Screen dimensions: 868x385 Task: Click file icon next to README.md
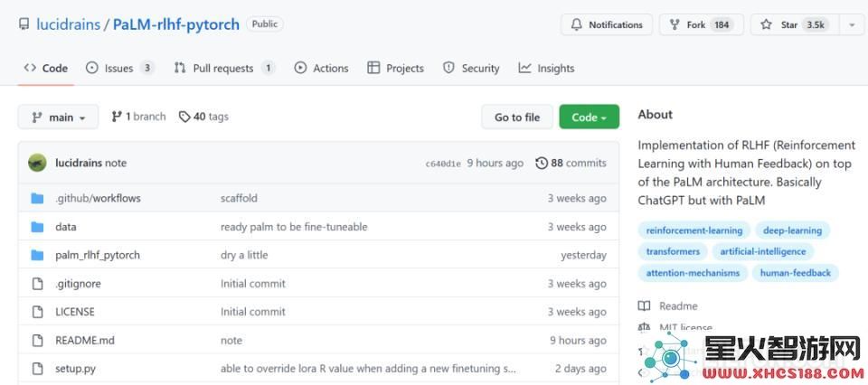coord(37,340)
